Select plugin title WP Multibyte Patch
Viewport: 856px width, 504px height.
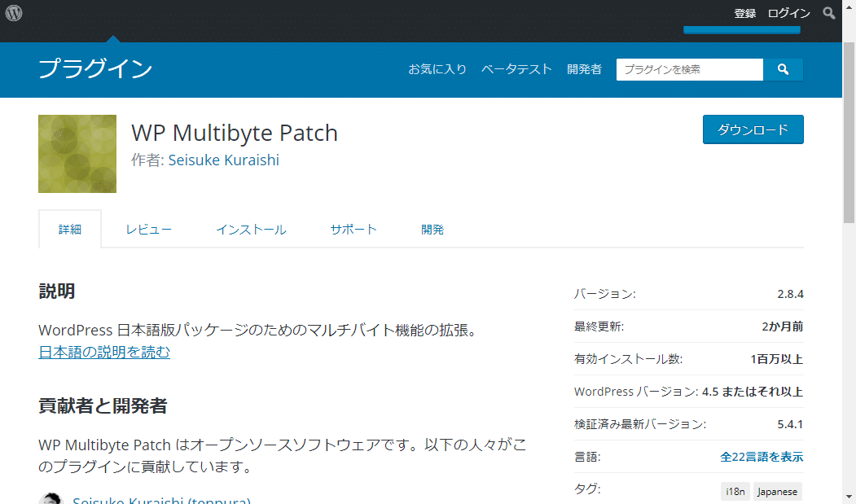(x=235, y=133)
